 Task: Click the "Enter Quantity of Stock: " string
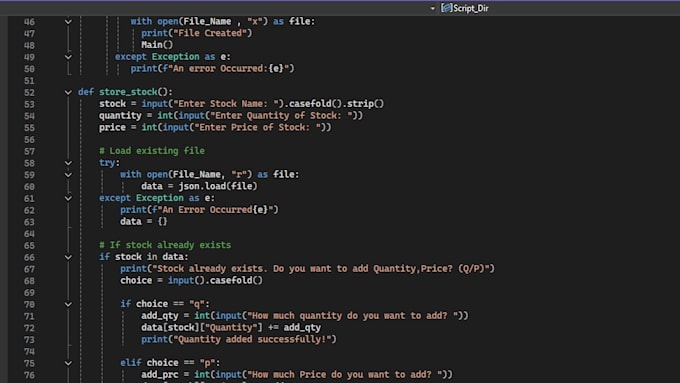click(282, 115)
